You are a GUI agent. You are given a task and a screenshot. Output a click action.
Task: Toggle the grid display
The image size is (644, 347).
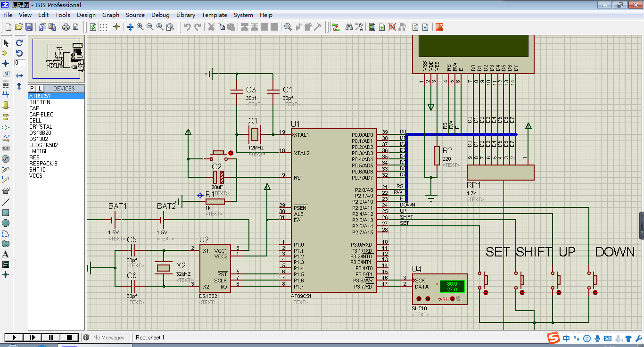[x=103, y=27]
